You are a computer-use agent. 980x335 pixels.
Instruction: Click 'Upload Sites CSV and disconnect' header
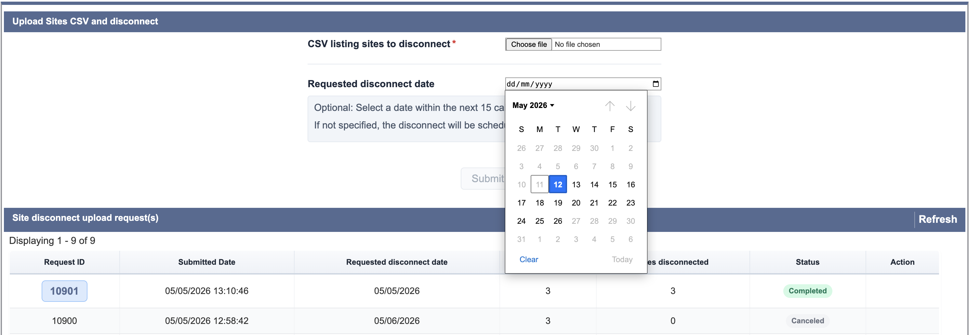click(x=85, y=21)
